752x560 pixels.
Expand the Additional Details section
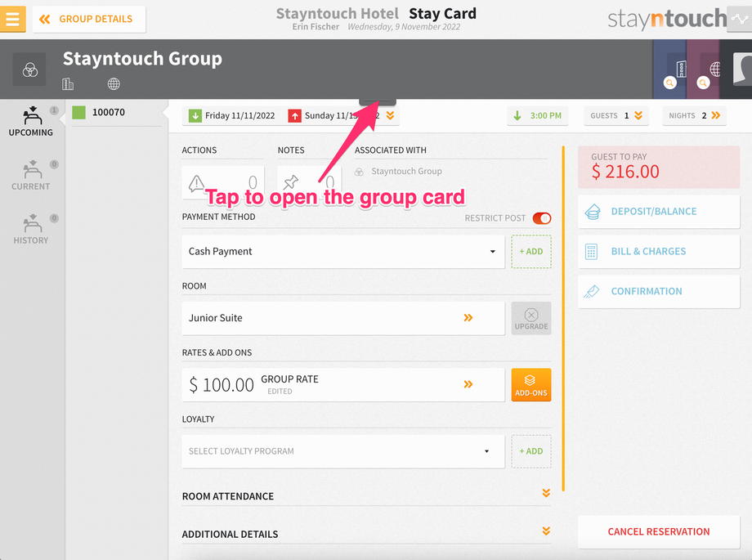pyautogui.click(x=546, y=531)
